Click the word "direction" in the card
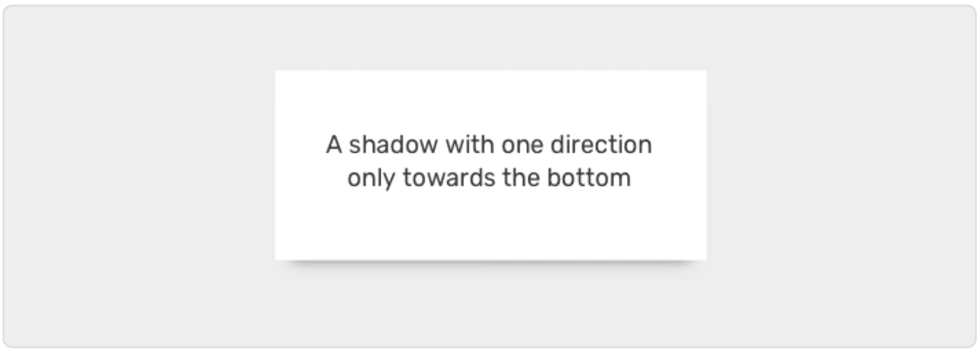 601,145
